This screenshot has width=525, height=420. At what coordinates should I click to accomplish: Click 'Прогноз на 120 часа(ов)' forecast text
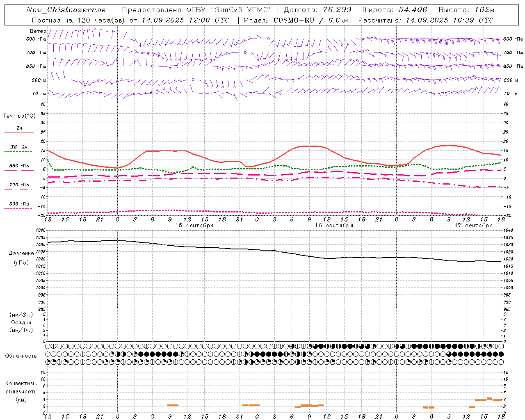coord(79,20)
